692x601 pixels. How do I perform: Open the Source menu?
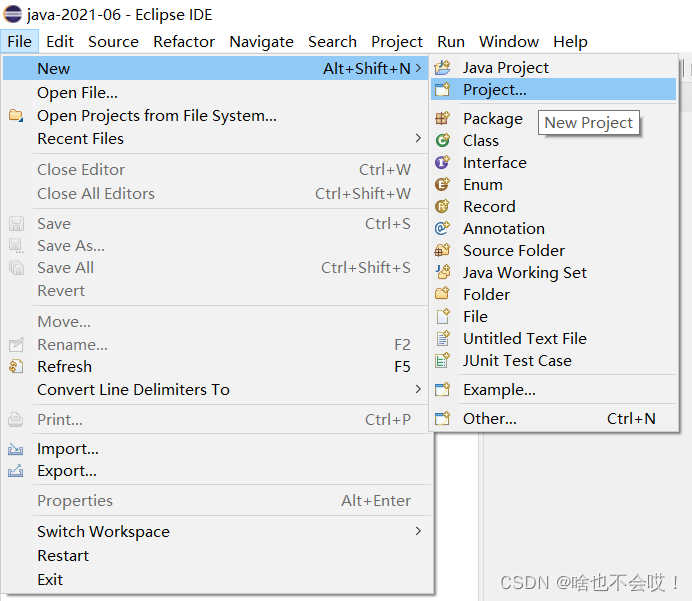[113, 41]
